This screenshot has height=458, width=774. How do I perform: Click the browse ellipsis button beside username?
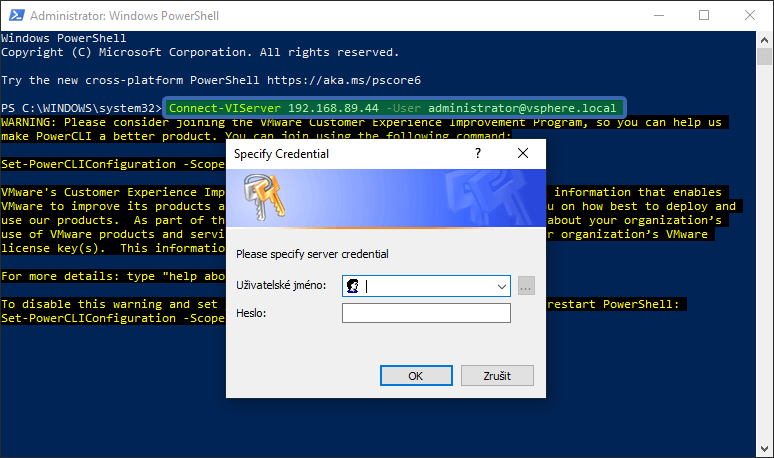coord(526,286)
